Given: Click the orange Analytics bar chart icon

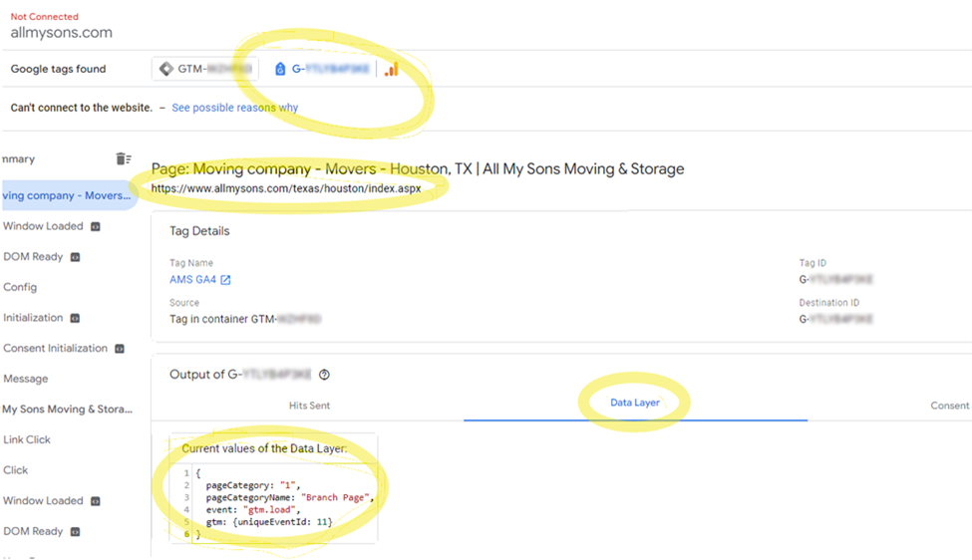Looking at the screenshot, I should pos(391,69).
